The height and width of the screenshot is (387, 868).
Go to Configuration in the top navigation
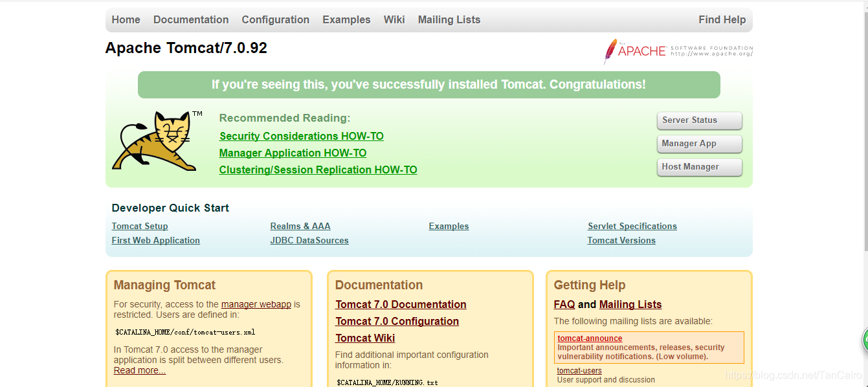276,19
